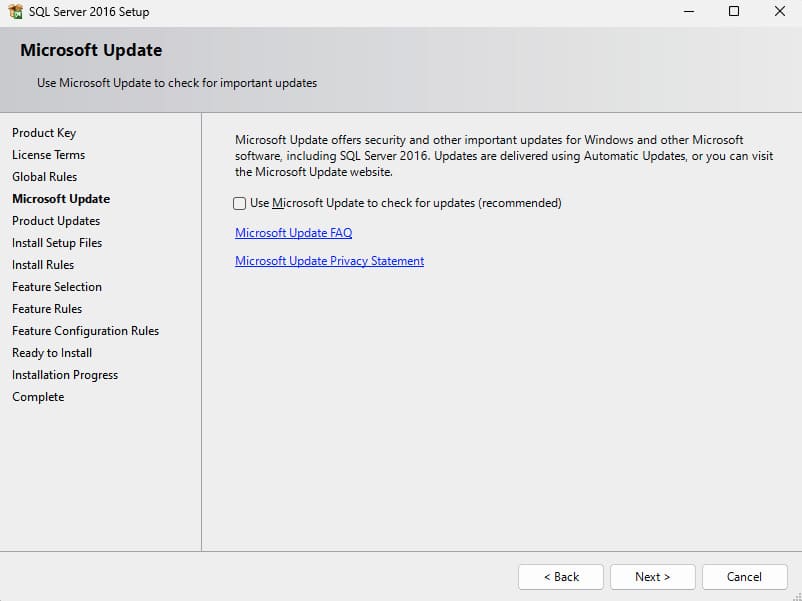Cancel the SQL Server setup
The height and width of the screenshot is (601, 802).
(x=744, y=577)
